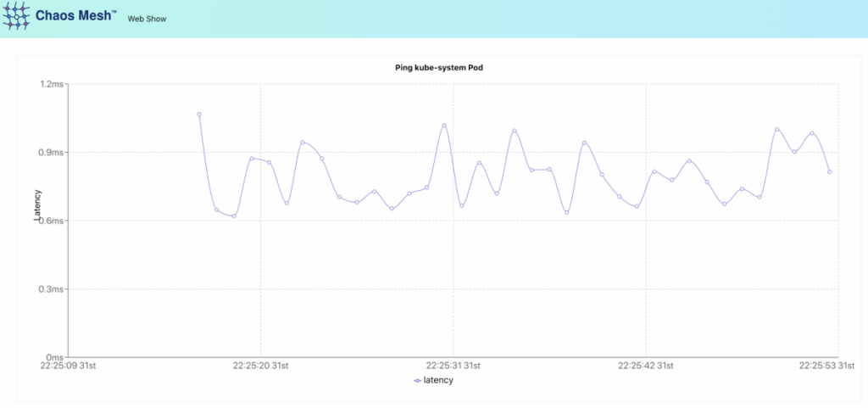Viewport: 868px width, 408px height.
Task: Select the first data point on the line
Action: point(199,115)
